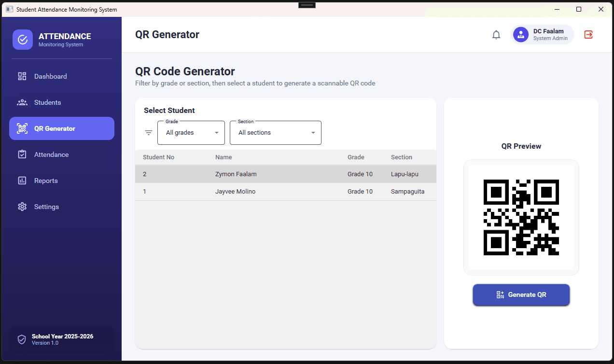Click the Generate QR button
The width and height of the screenshot is (614, 364).
coord(521,294)
